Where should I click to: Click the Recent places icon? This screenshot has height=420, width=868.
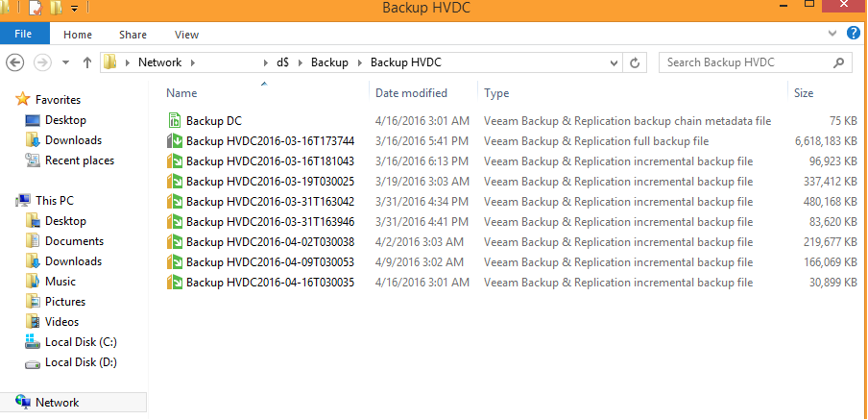[33, 161]
